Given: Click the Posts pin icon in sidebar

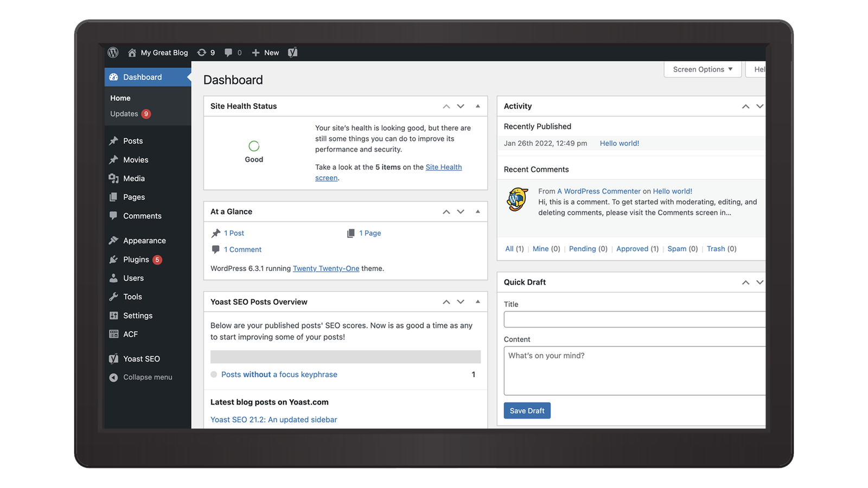Looking at the screenshot, I should coord(113,141).
